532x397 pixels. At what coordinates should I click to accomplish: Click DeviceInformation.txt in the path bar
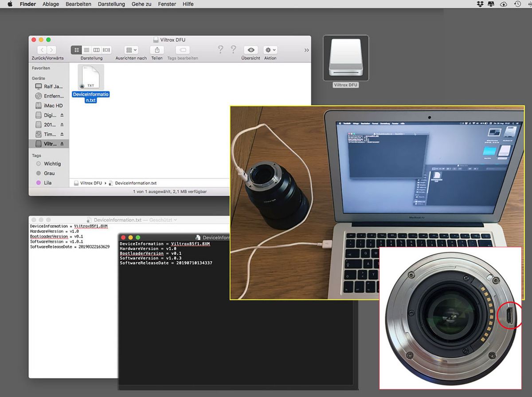tap(132, 183)
